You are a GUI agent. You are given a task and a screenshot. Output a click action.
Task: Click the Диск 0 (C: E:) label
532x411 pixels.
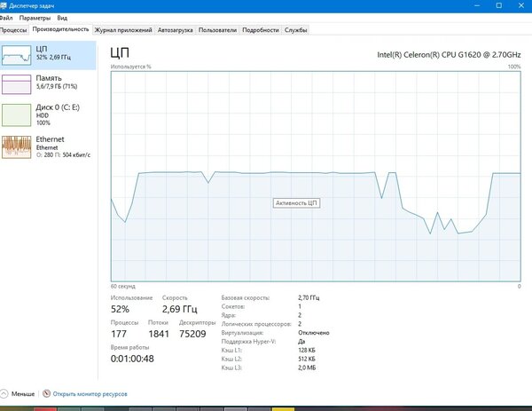point(58,107)
